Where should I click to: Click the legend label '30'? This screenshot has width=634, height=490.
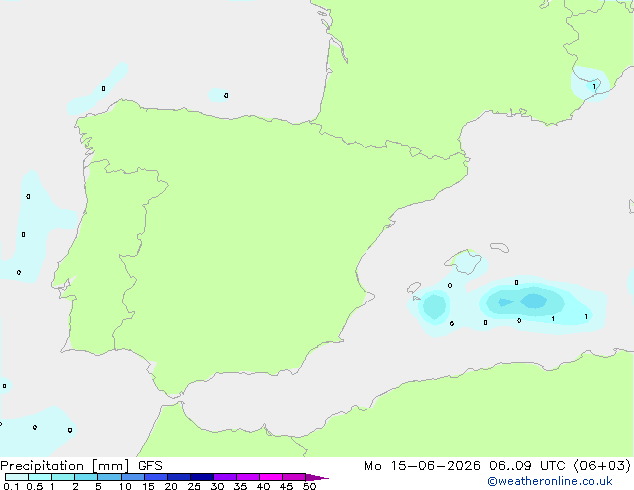click(217, 486)
